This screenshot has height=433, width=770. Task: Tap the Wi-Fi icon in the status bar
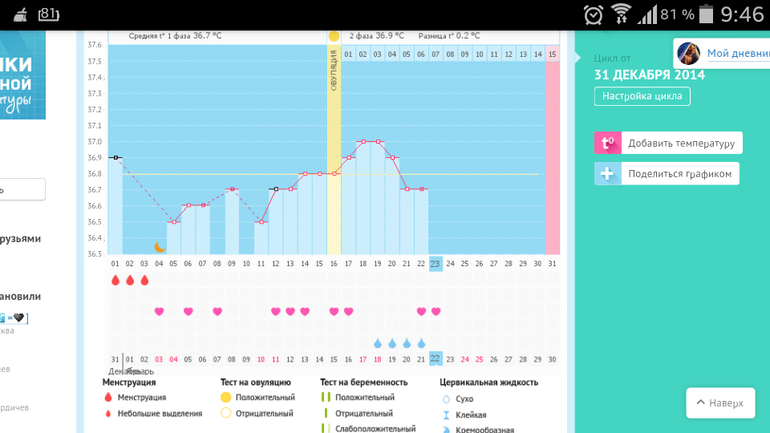pyautogui.click(x=621, y=14)
